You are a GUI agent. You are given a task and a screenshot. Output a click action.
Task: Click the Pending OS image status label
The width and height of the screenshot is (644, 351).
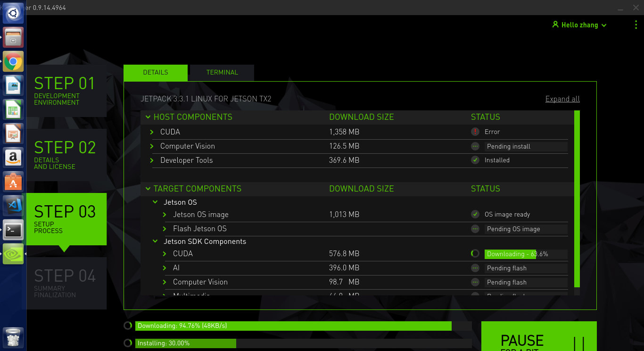tap(526, 229)
